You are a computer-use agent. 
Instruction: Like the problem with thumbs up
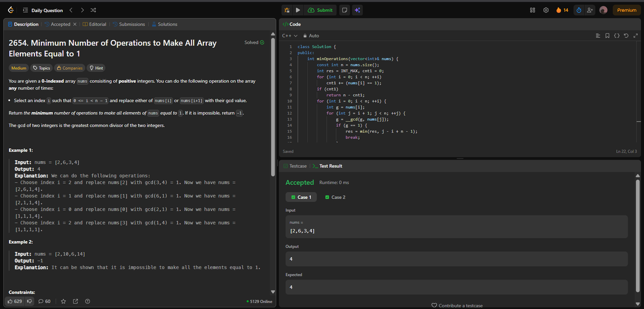(x=14, y=301)
